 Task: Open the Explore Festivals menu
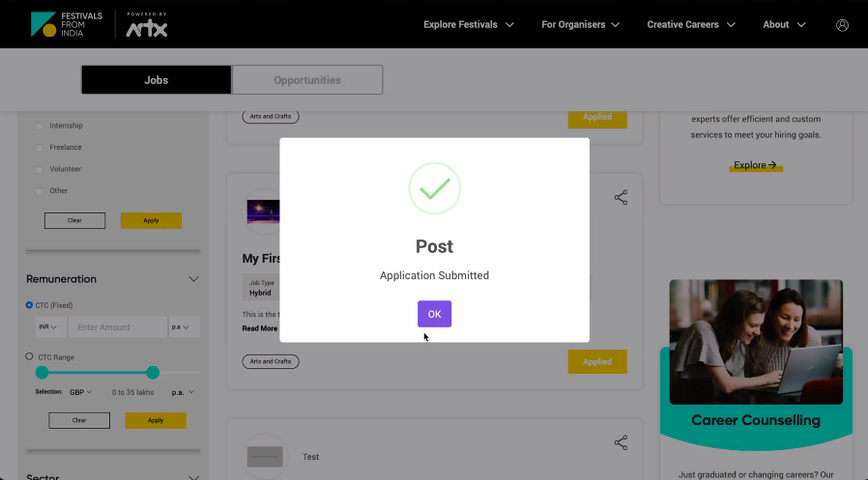(x=469, y=25)
